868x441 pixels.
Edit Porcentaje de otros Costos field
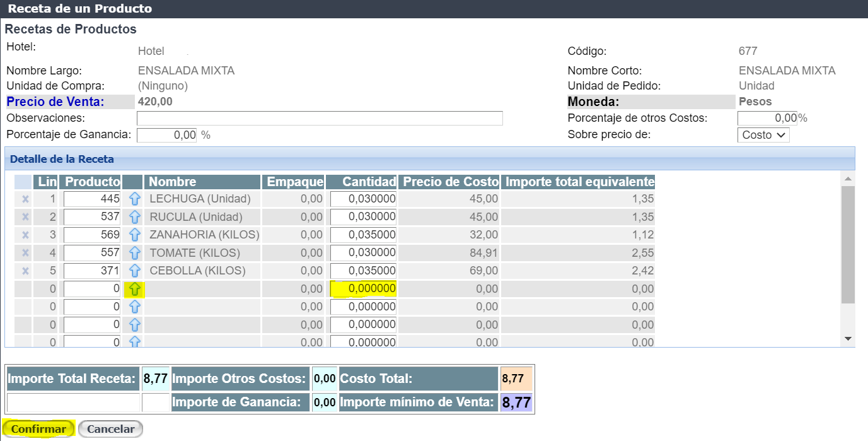pyautogui.click(x=767, y=118)
